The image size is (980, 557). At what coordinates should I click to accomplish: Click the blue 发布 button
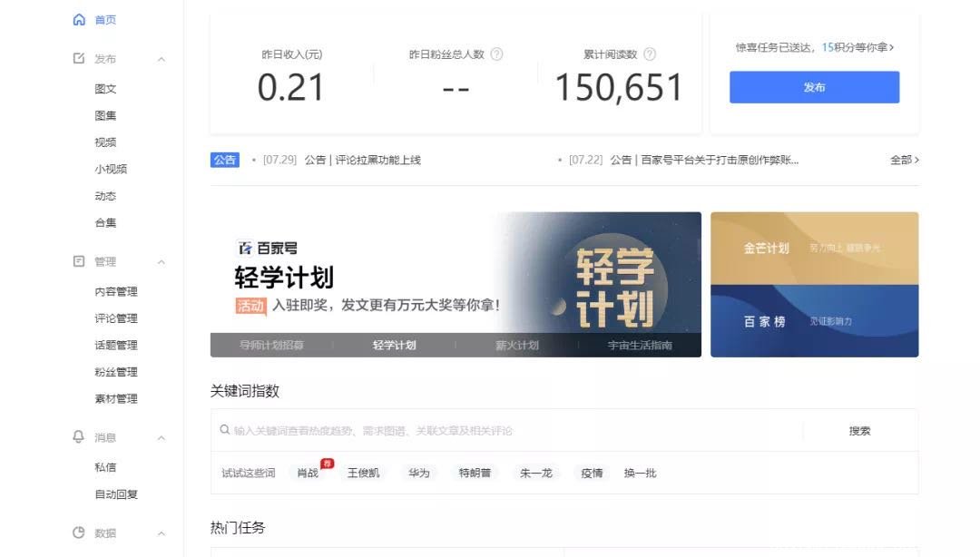coord(814,87)
